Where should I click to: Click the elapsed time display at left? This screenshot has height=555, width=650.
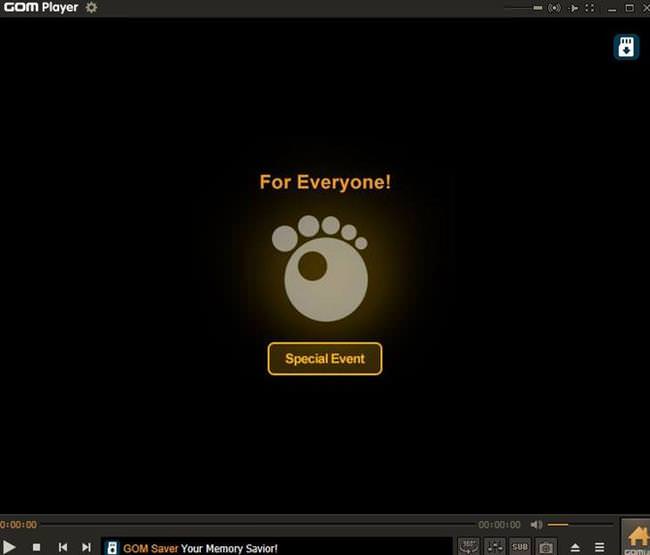point(18,525)
